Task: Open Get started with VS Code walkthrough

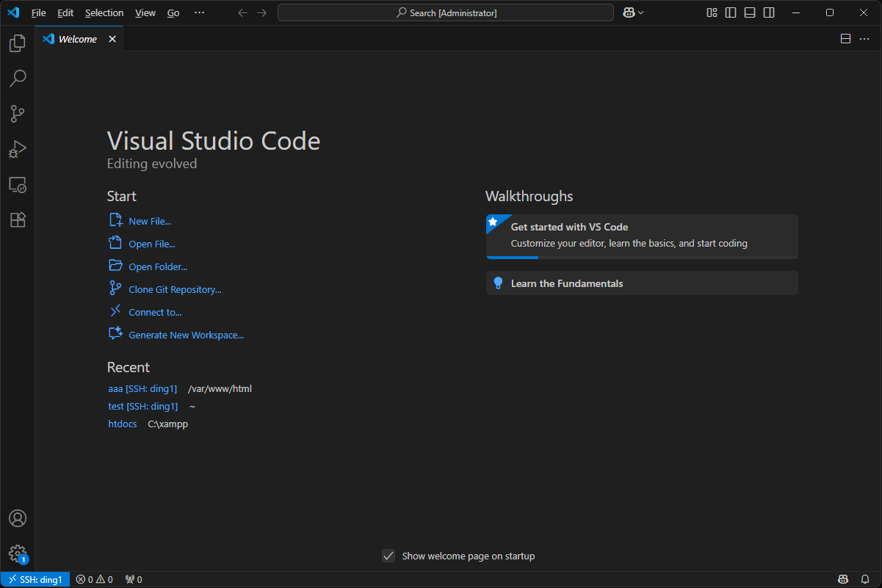Action: [x=642, y=236]
